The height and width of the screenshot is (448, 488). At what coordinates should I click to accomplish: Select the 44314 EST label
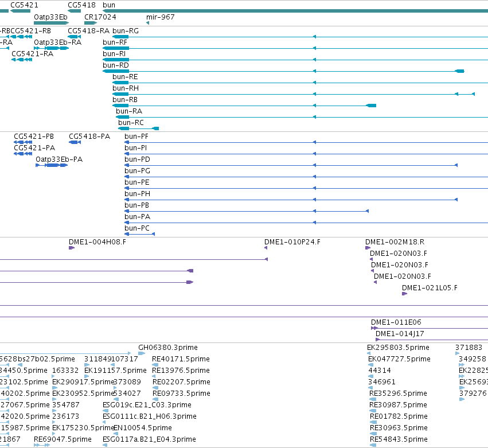[x=380, y=371]
